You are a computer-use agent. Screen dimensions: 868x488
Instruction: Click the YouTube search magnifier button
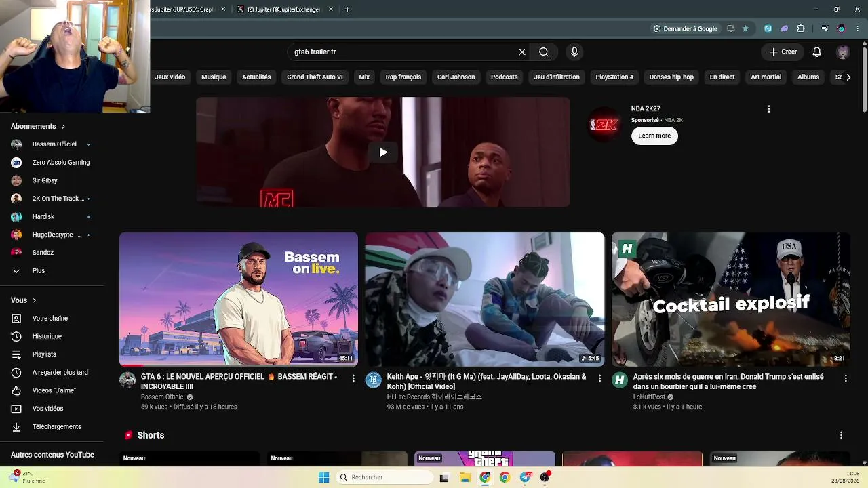tap(544, 52)
